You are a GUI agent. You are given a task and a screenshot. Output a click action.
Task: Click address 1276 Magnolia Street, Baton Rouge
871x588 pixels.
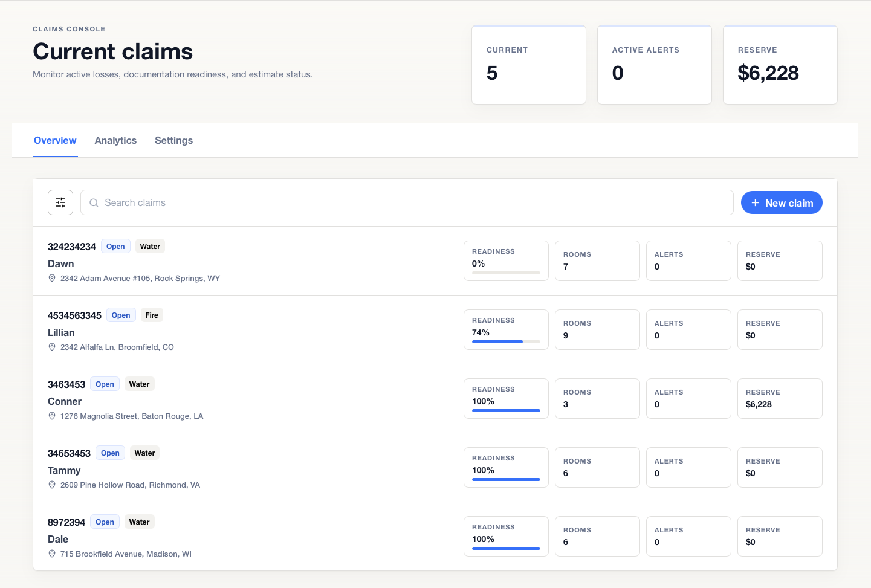point(132,416)
